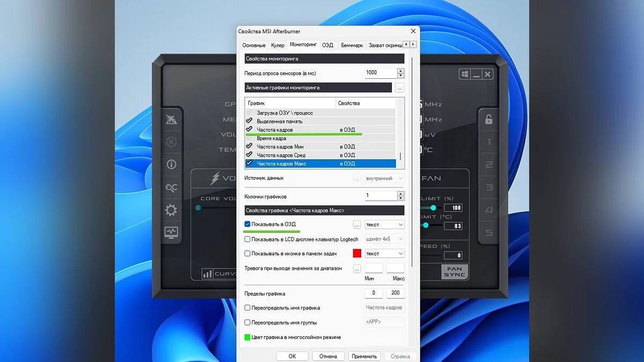Switch to the Захват скриншотов tab
Image resolution: width=644 pixels, height=362 pixels.
click(385, 46)
